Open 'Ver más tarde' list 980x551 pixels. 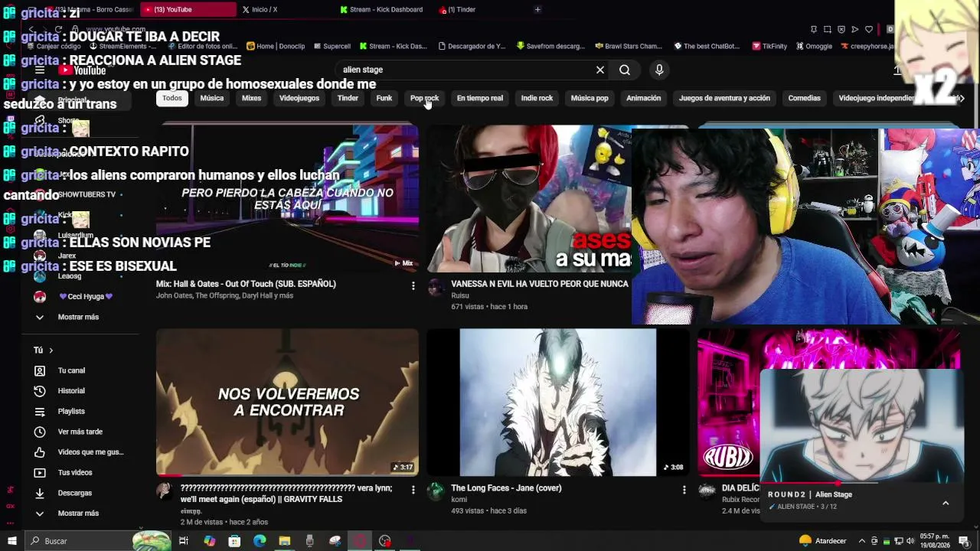(80, 432)
